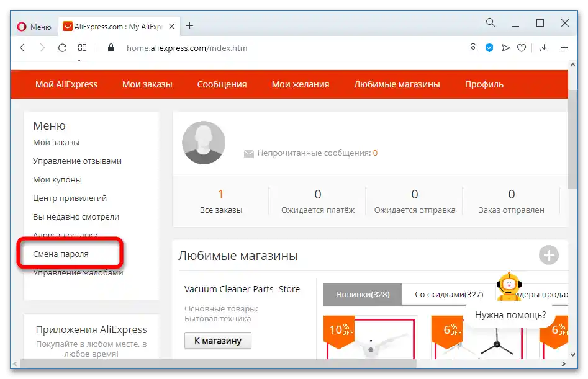Open the Профиль nav item
The height and width of the screenshot is (379, 588).
point(484,84)
